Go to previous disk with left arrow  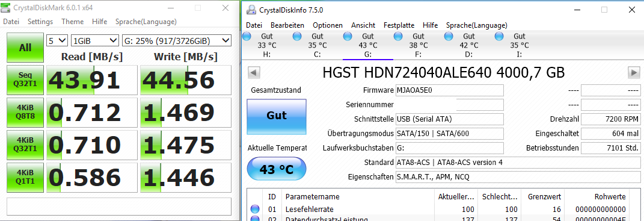click(x=254, y=73)
